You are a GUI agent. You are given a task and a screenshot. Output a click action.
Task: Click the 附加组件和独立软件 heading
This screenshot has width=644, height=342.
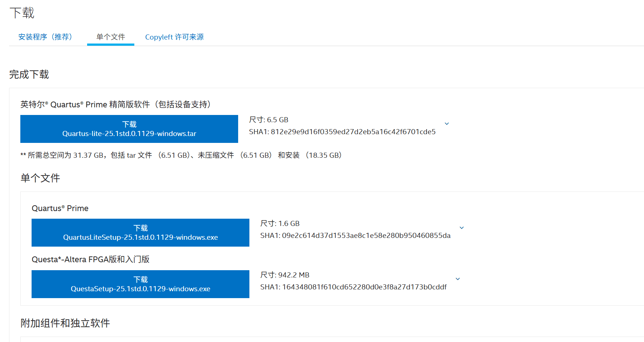coord(65,323)
